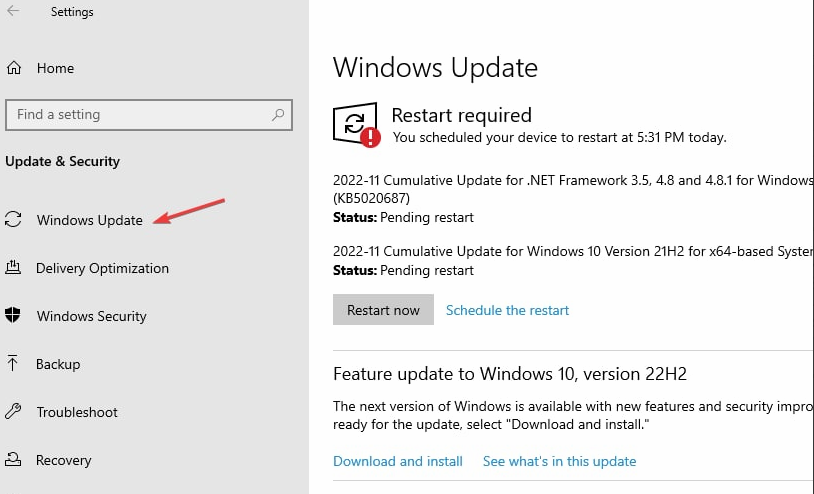Click the Delivery Optimization icon
The width and height of the screenshot is (814, 494).
pos(14,268)
